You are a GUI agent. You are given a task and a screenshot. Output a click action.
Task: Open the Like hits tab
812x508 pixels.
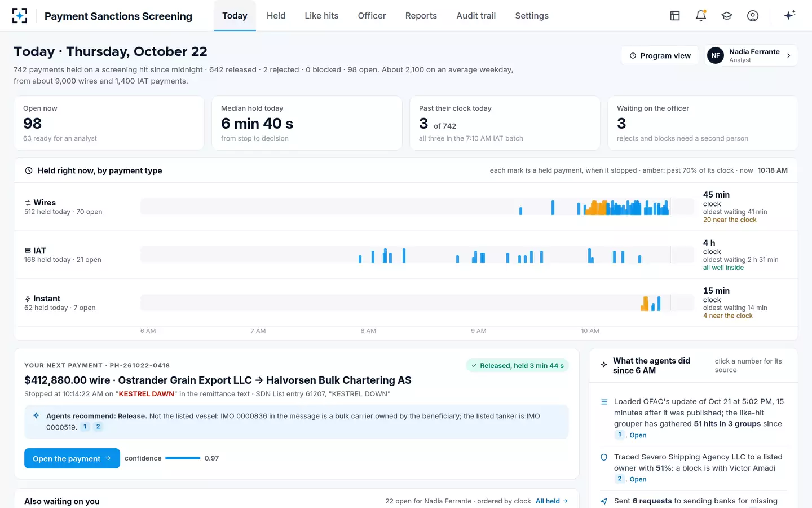click(321, 16)
